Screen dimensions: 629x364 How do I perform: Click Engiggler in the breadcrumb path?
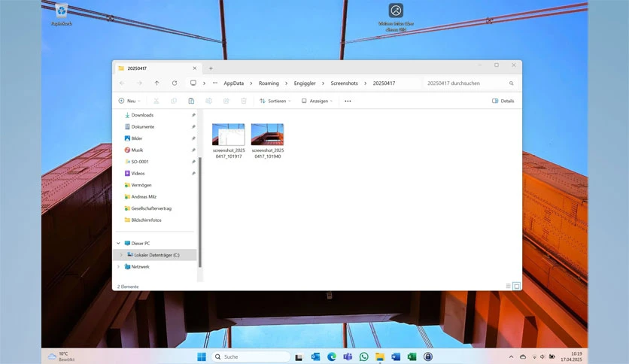pos(305,83)
